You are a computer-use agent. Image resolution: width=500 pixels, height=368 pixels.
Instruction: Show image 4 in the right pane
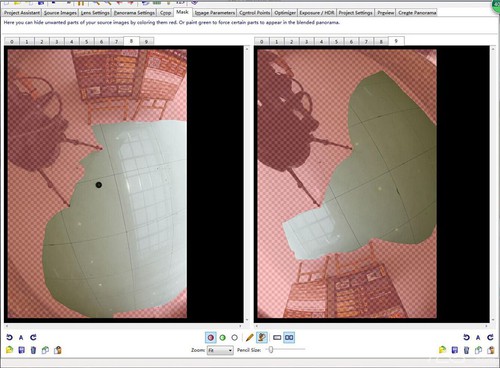pos(321,42)
